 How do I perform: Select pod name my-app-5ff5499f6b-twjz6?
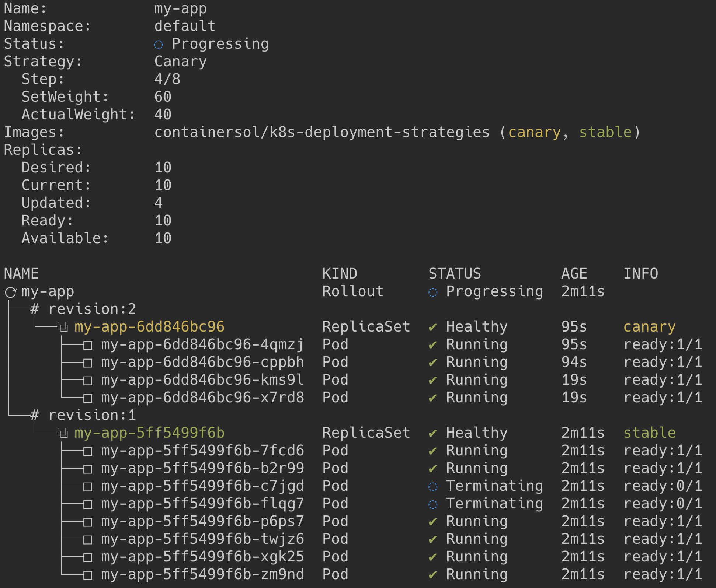(202, 539)
